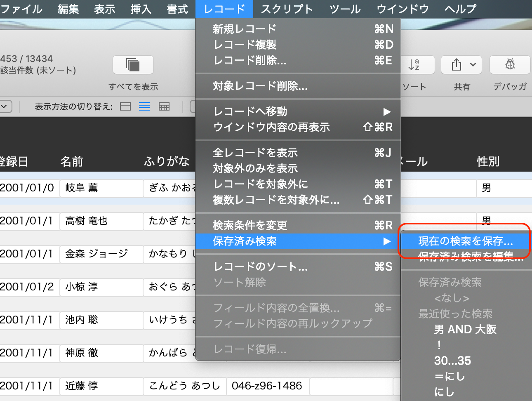Screen dimensions: 532x401
Task: Open the Debugger (デバッガ) bug icon
Action: [510, 65]
